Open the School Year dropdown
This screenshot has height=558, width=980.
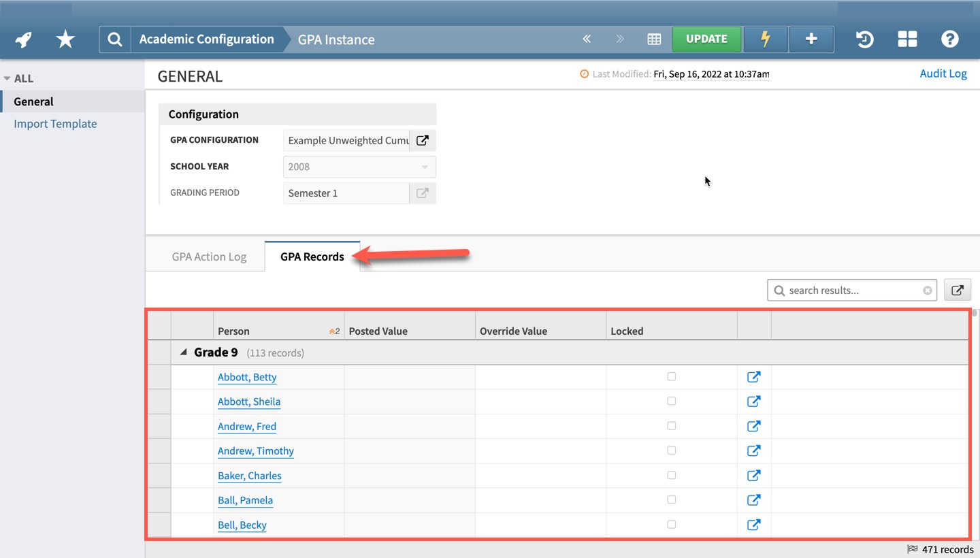[359, 167]
